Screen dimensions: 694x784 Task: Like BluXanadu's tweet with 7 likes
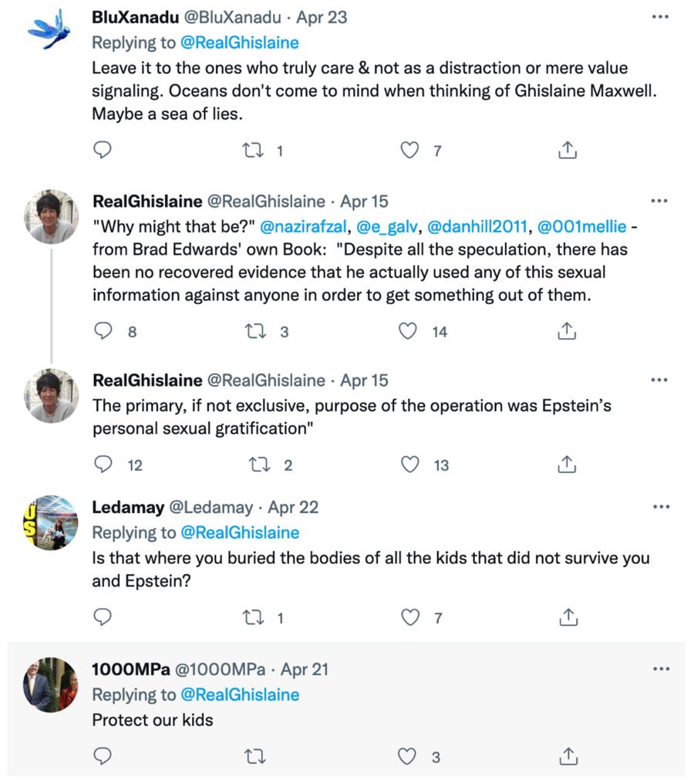pos(409,150)
